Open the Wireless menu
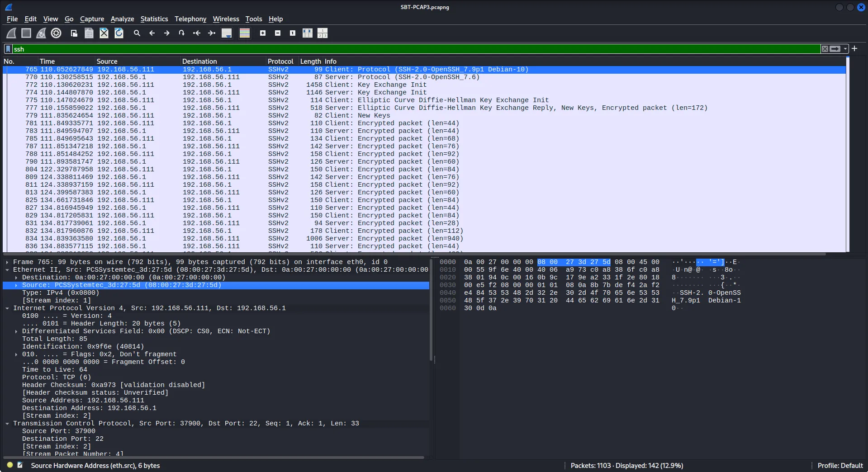Screen dimensions: 868x472 click(226, 19)
